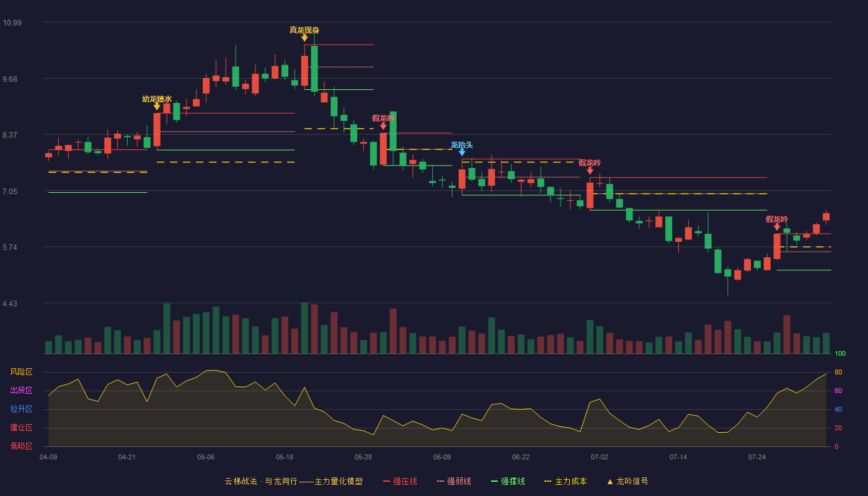Select the 4.43 price axis label
The image size is (868, 496).
pyautogui.click(x=10, y=304)
